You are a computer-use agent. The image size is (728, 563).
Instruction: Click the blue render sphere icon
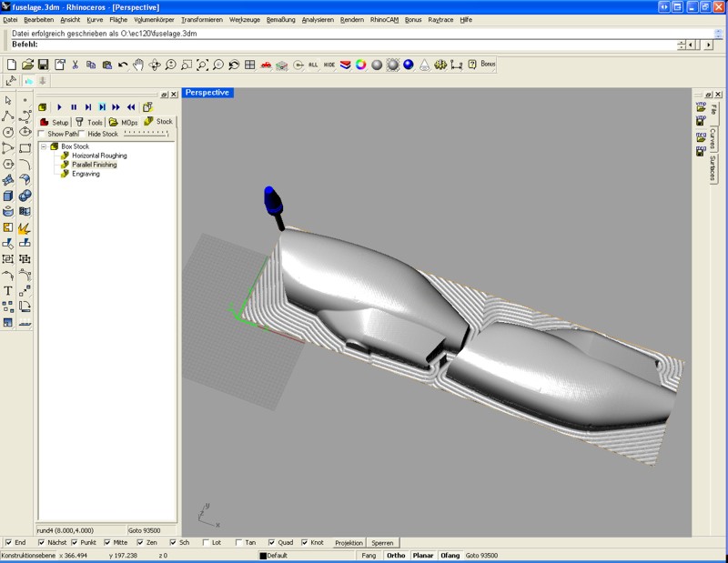409,65
